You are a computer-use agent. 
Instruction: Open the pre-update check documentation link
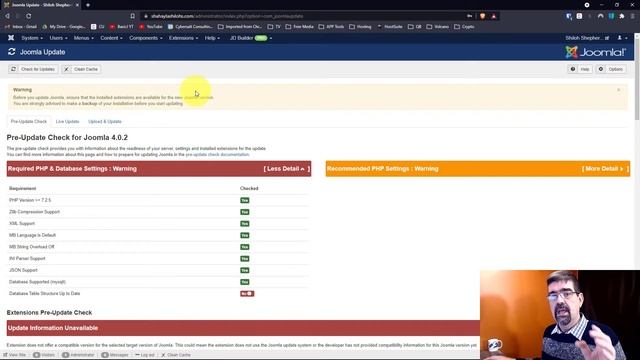(217, 155)
